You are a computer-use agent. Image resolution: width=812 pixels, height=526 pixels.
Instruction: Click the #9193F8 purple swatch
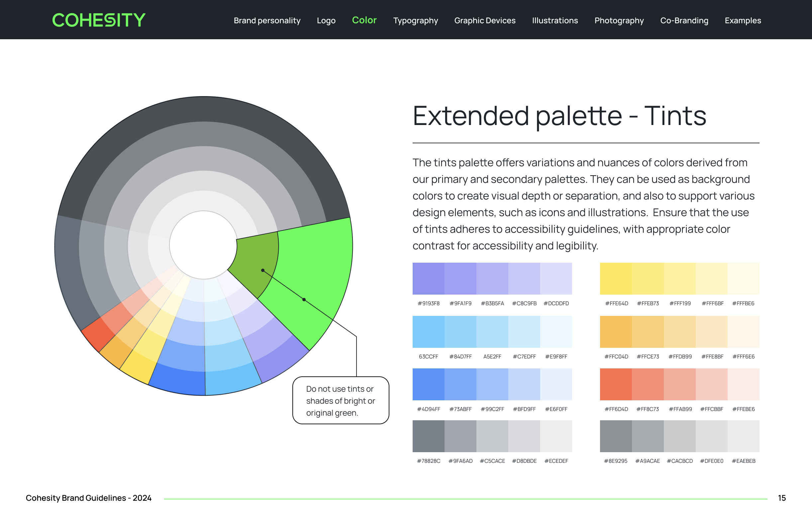[x=428, y=279]
